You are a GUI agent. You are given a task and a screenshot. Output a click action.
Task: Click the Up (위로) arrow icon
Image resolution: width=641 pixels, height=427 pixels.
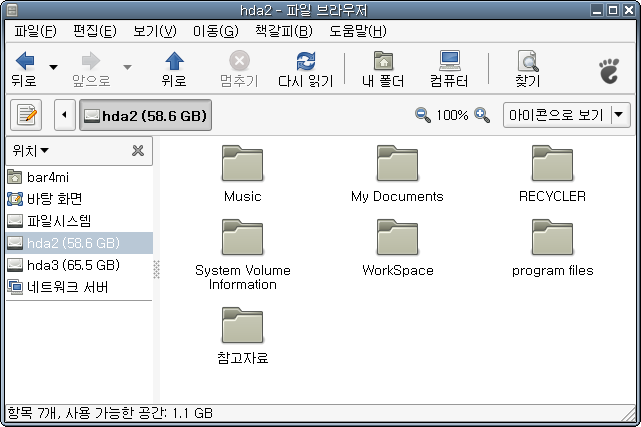pyautogui.click(x=174, y=62)
